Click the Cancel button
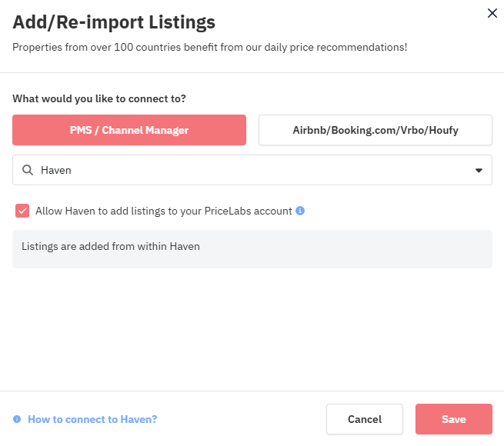This screenshot has height=446, width=504. 365,419
